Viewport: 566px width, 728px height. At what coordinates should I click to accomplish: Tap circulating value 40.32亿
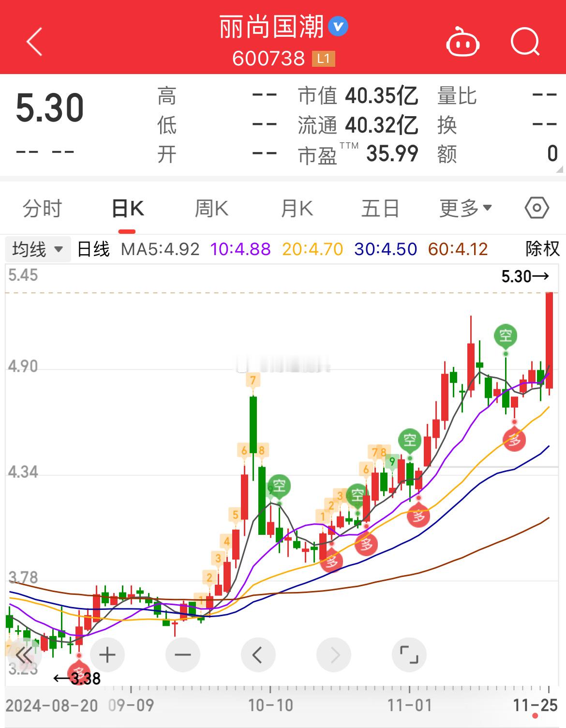tap(382, 125)
